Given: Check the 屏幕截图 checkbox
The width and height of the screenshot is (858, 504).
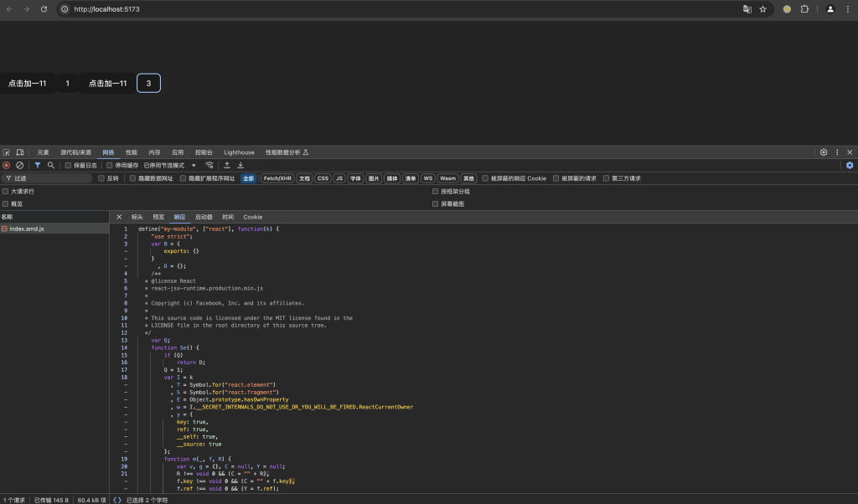Looking at the screenshot, I should pyautogui.click(x=436, y=204).
